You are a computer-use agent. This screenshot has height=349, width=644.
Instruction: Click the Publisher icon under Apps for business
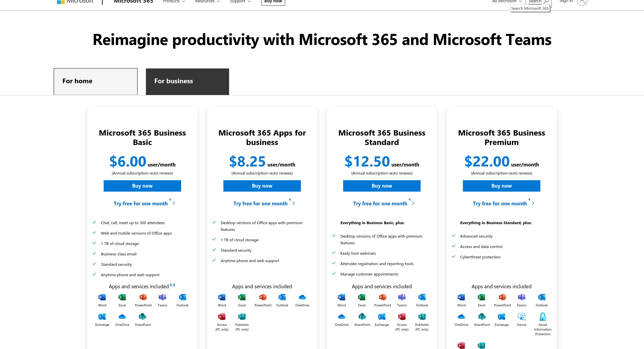click(242, 317)
